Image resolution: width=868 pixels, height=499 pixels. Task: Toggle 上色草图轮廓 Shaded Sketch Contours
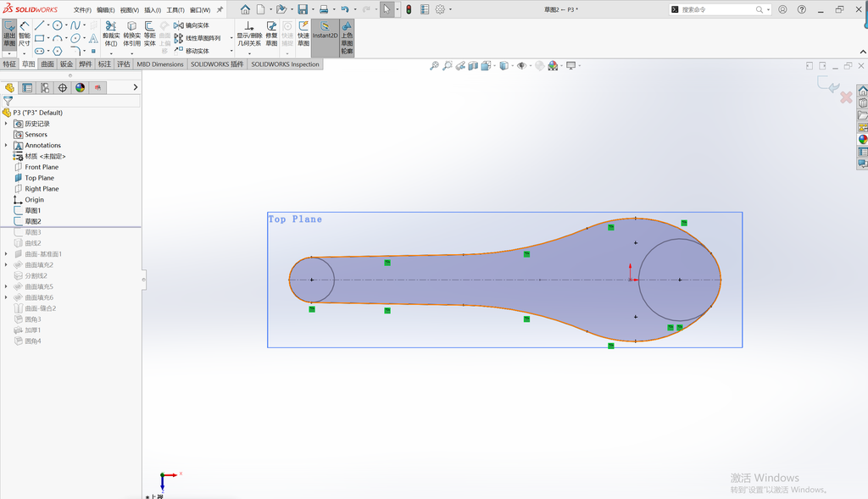347,37
